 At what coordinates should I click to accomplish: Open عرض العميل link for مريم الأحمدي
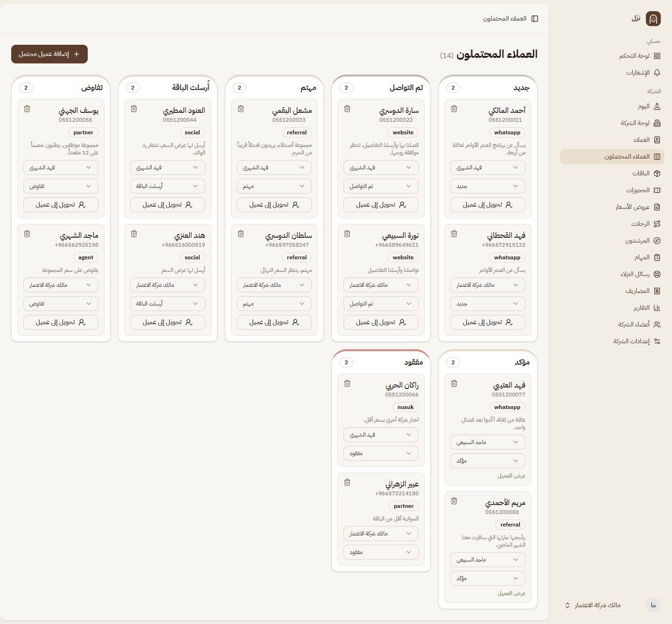[x=511, y=593]
